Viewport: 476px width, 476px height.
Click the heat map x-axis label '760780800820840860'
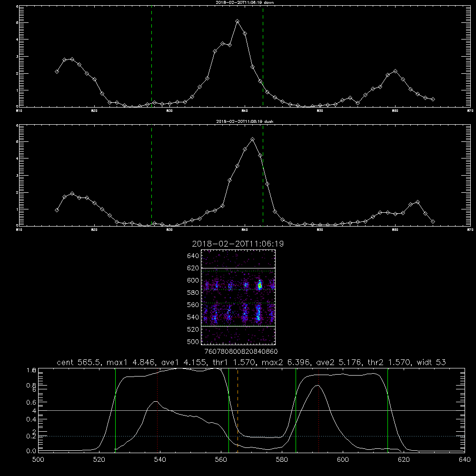tap(241, 351)
